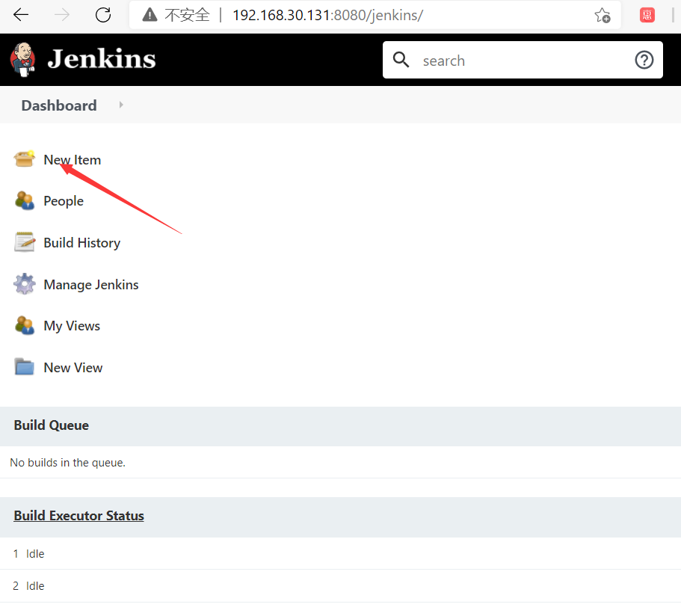Viewport: 681px width, 616px height.
Task: Click the not-secure warning triangle icon
Action: (150, 15)
